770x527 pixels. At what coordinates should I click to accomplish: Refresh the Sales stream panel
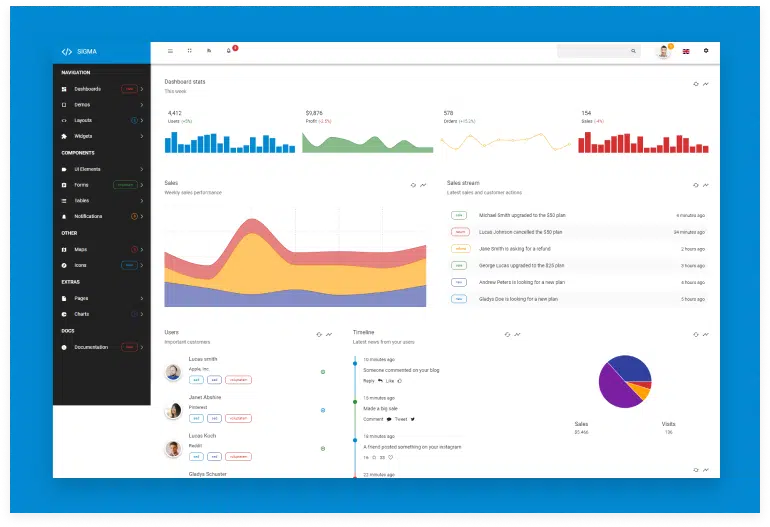point(696,185)
